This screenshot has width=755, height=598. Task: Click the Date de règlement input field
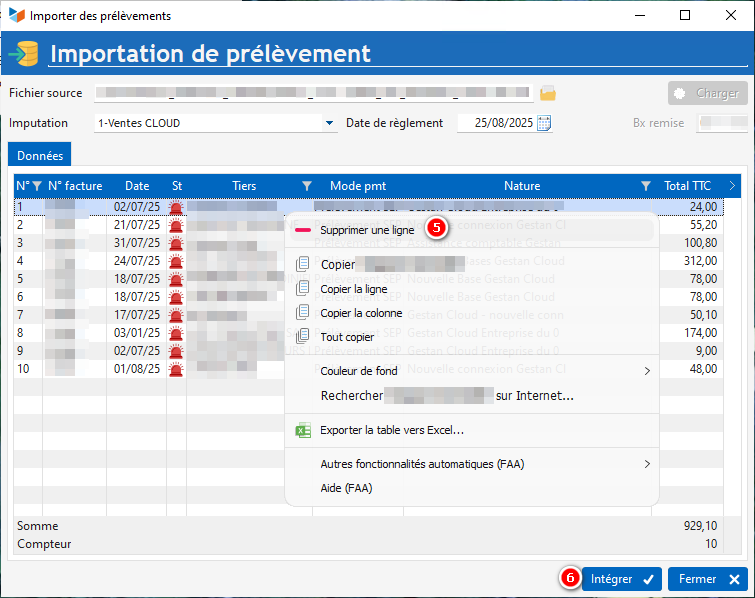(x=496, y=123)
